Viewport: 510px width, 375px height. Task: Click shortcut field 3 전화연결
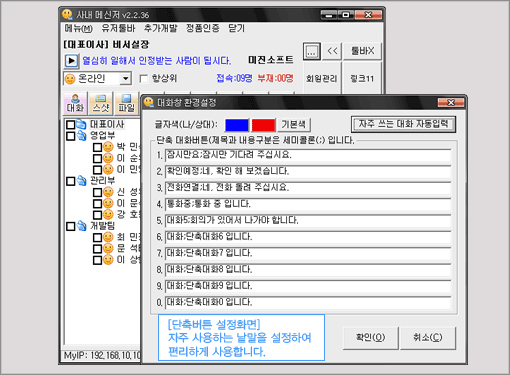click(308, 188)
